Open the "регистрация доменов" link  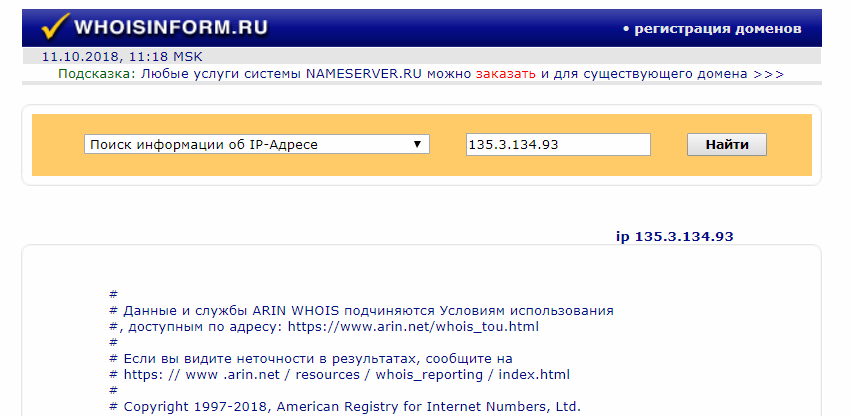point(718,28)
